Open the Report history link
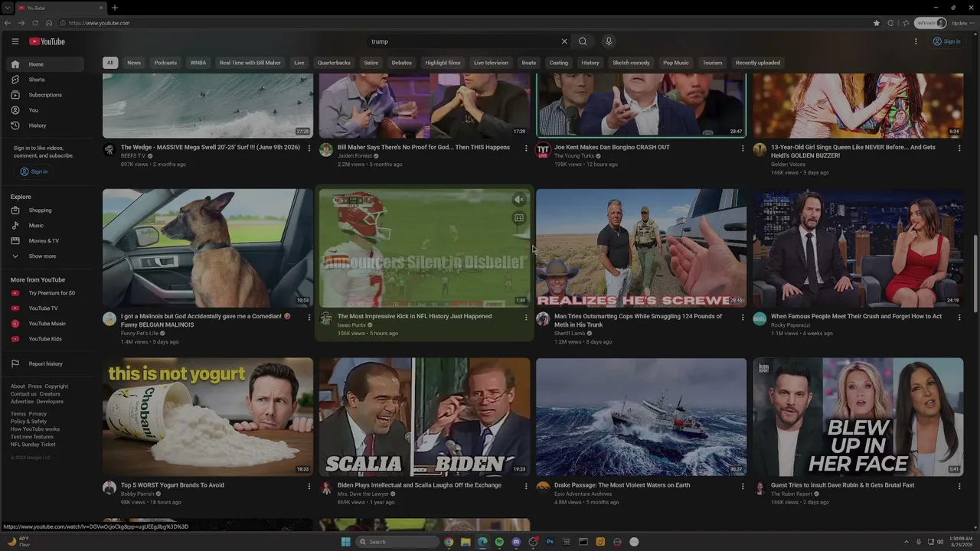The image size is (980, 551). 46,364
